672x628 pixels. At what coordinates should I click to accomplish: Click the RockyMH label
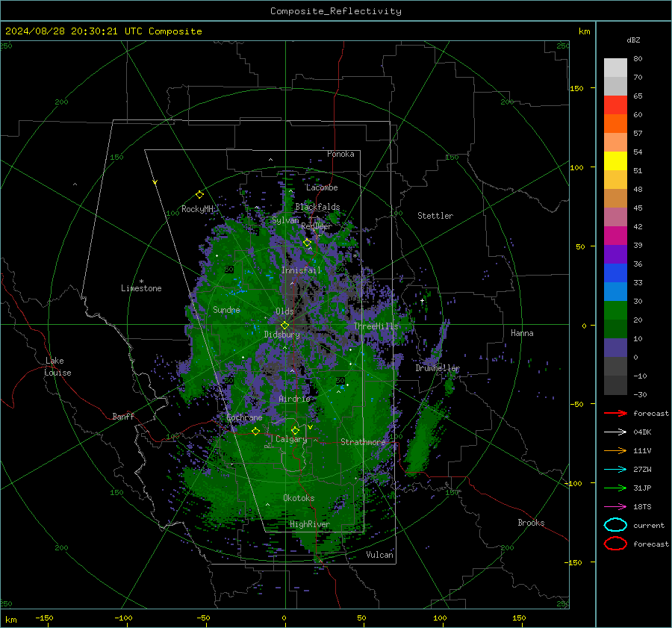pos(197,209)
